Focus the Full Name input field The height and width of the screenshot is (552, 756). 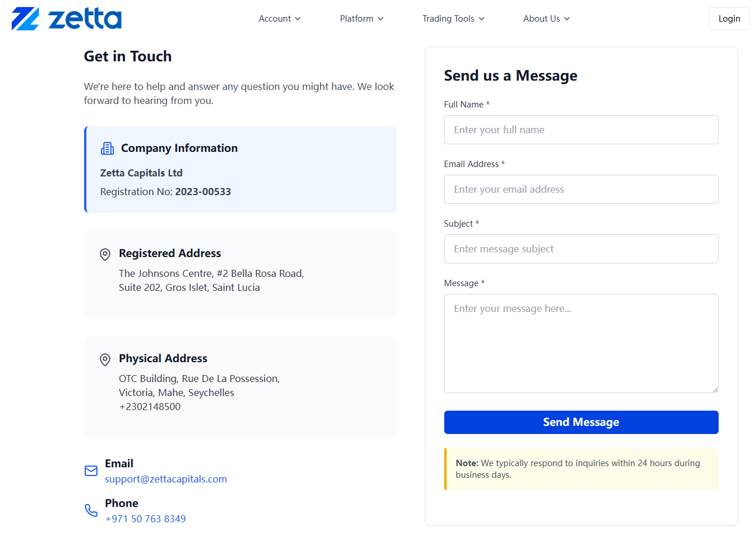pos(581,130)
